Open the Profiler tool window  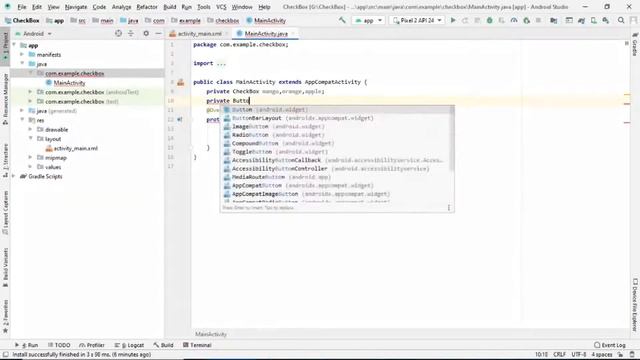(92, 345)
